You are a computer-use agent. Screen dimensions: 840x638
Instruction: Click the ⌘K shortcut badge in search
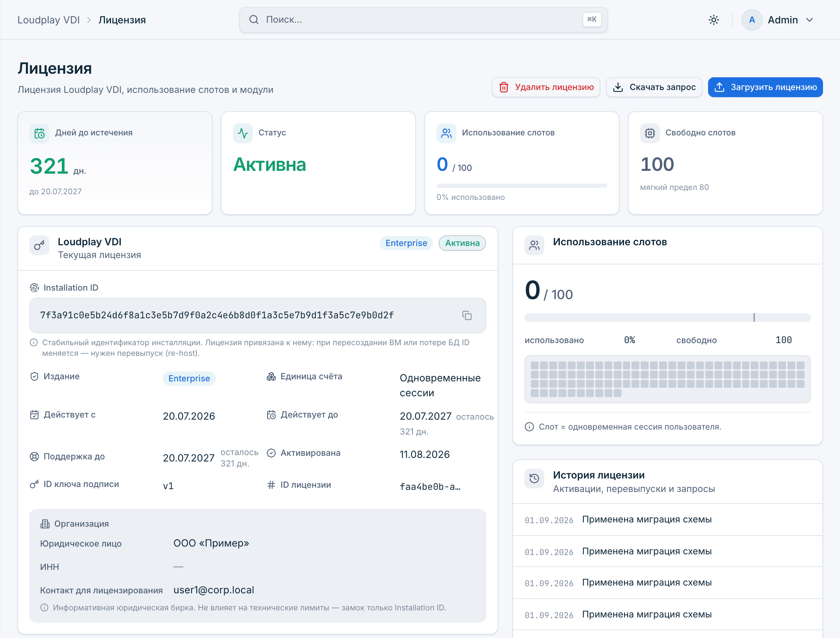(x=591, y=19)
